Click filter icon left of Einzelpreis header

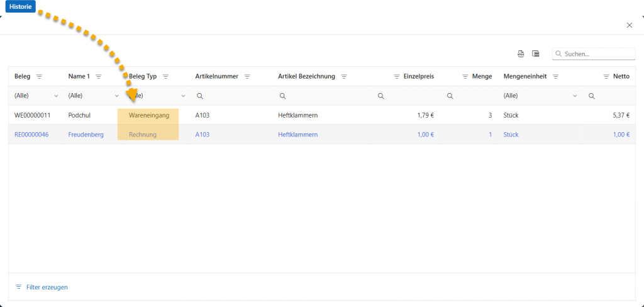[397, 77]
